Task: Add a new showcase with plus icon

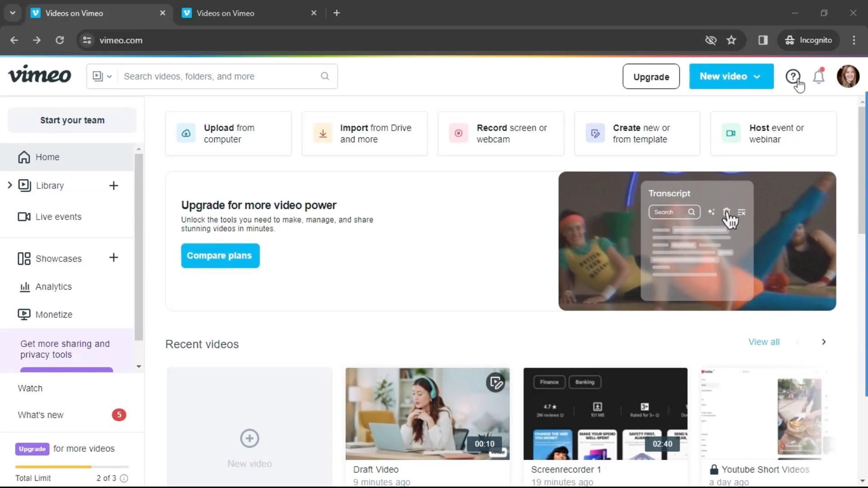Action: [x=113, y=258]
